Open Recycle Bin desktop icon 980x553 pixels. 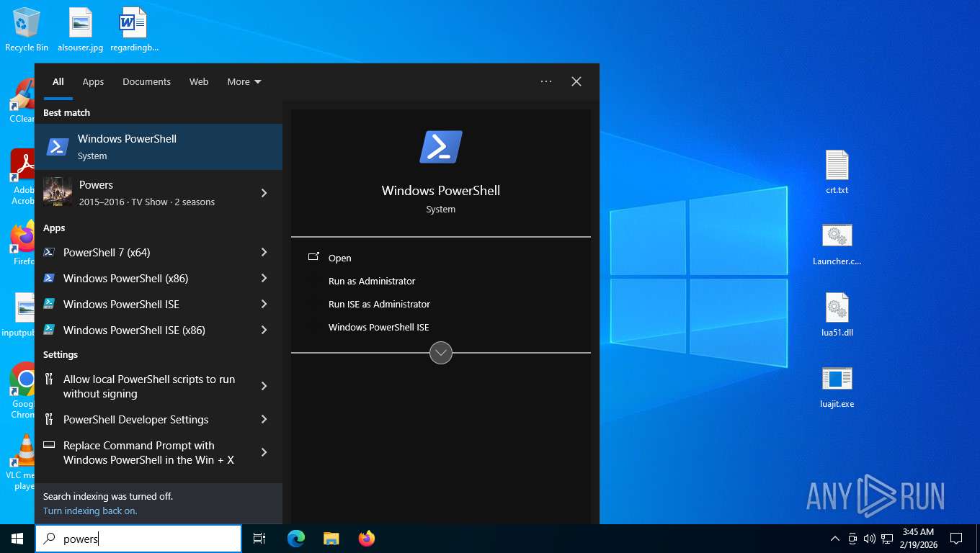[27, 30]
